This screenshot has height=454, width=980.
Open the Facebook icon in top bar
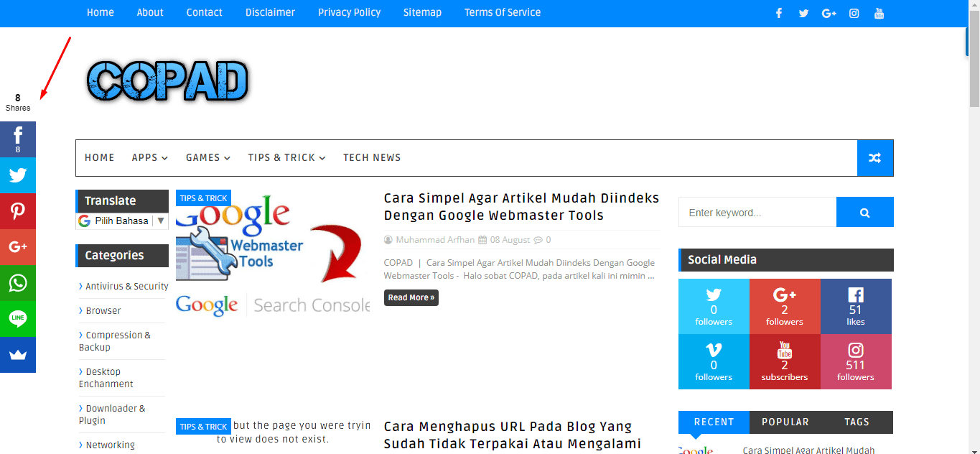point(778,13)
